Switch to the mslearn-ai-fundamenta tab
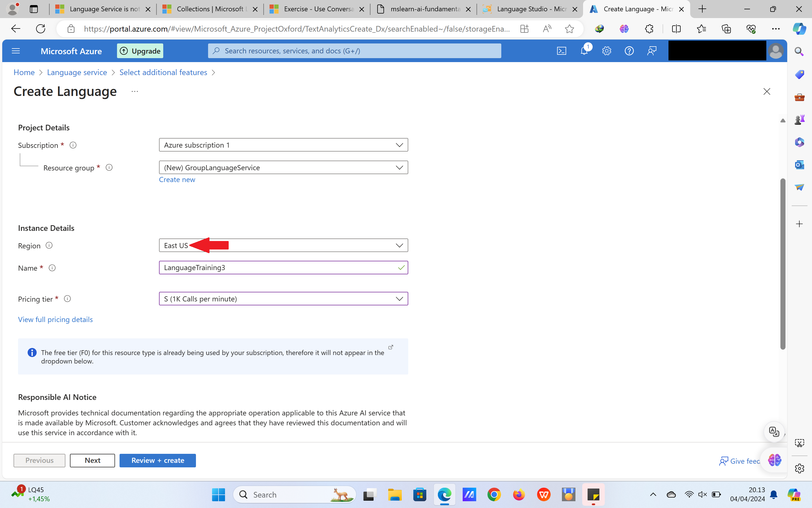Screen dimensions: 812x508 (423, 9)
